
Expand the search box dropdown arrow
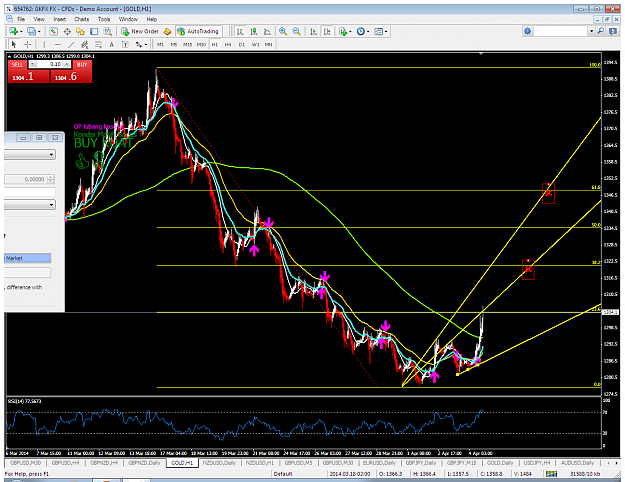click(592, 31)
